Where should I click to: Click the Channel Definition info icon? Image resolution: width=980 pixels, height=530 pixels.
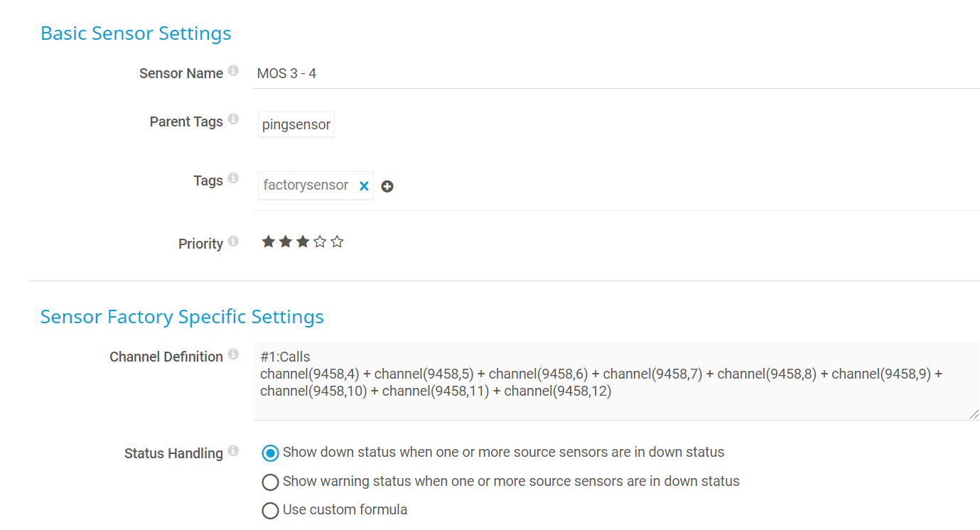[x=233, y=355]
